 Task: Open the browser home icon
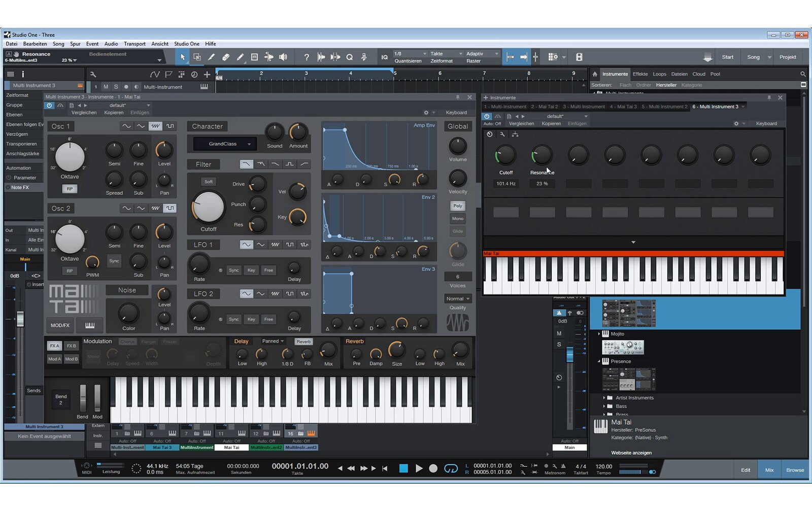[595, 74]
